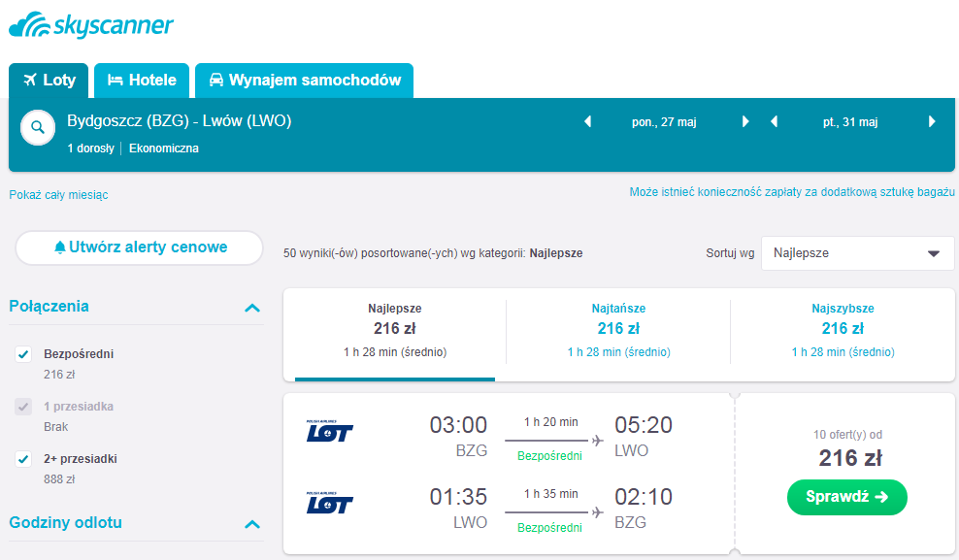Click Utwórz alerty cenowe button
This screenshot has height=560, width=959.
(x=140, y=247)
